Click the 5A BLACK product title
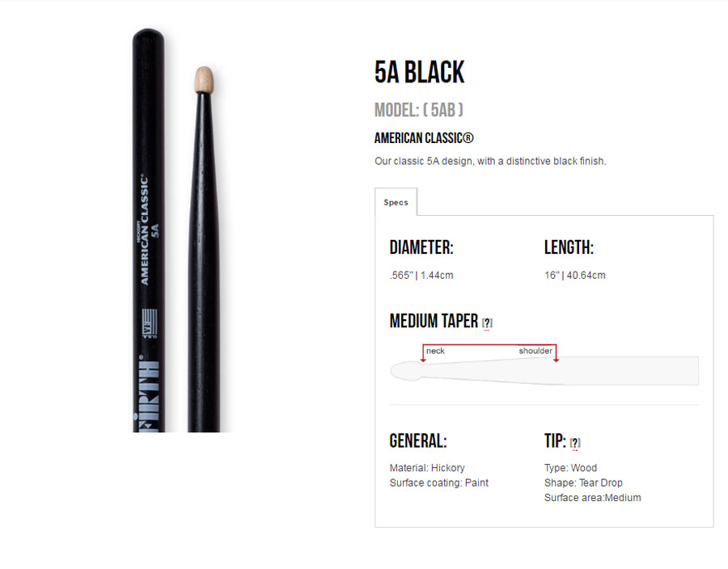This screenshot has width=728, height=569. click(x=419, y=72)
